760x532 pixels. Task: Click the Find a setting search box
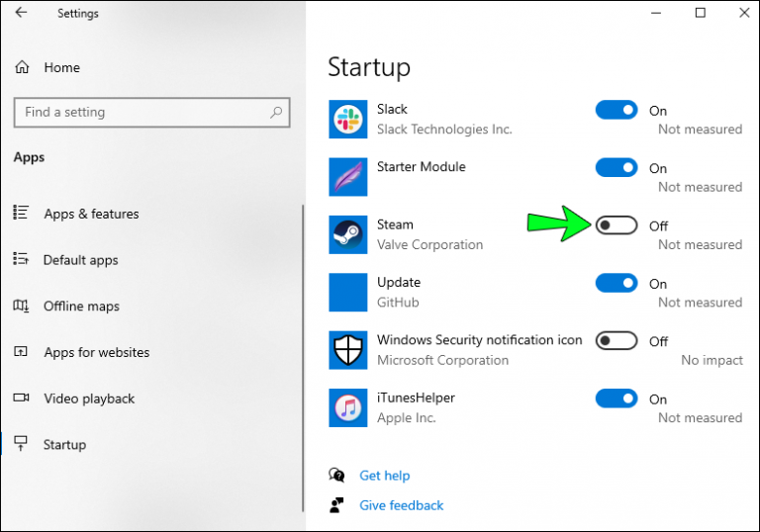[151, 113]
